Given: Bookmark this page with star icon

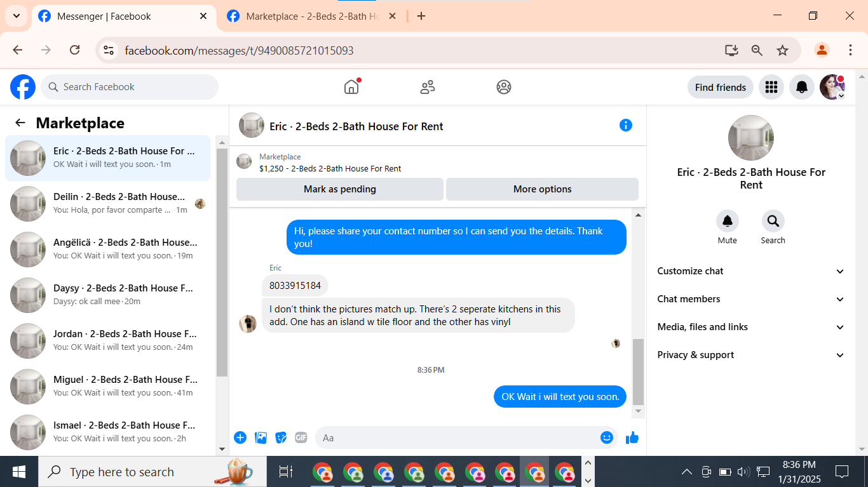Looking at the screenshot, I should click(782, 50).
